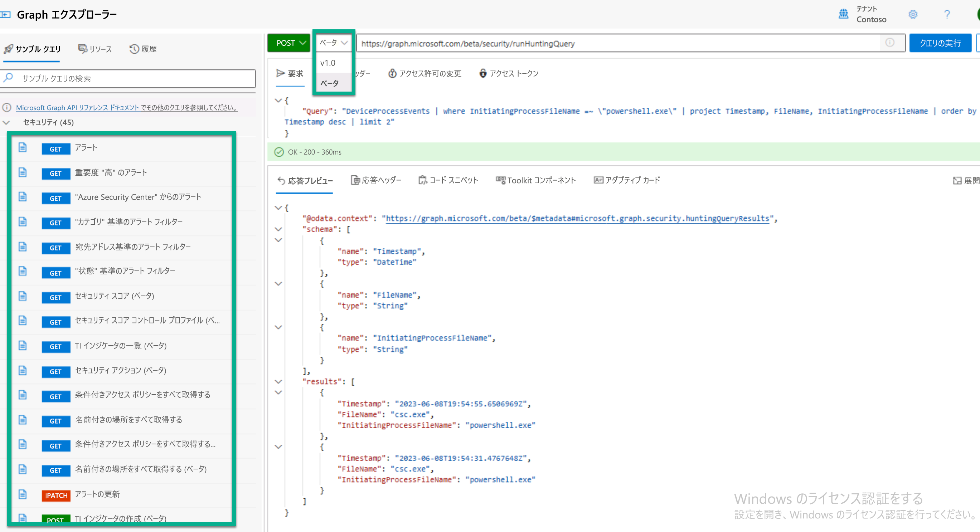Switch to リソース tab
The width and height of the screenshot is (980, 532).
click(x=95, y=49)
